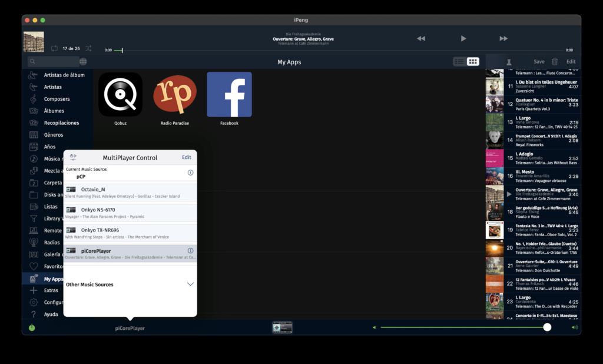Open Álbumes in sidebar
This screenshot has width=603, height=364.
pos(58,111)
